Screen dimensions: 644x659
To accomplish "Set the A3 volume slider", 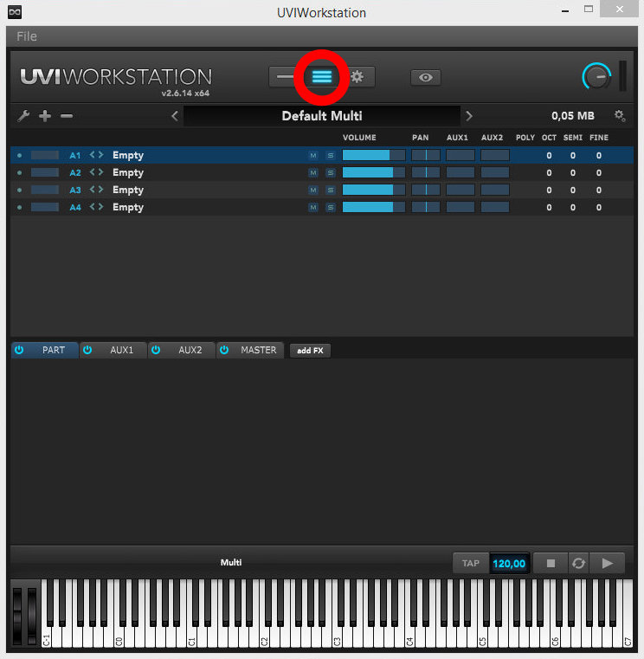I will coord(374,190).
